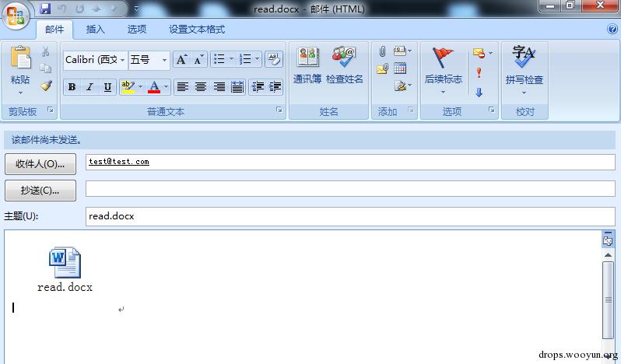Insert a business card
Image resolution: width=621 pixels, height=364 pixels.
pos(401,51)
